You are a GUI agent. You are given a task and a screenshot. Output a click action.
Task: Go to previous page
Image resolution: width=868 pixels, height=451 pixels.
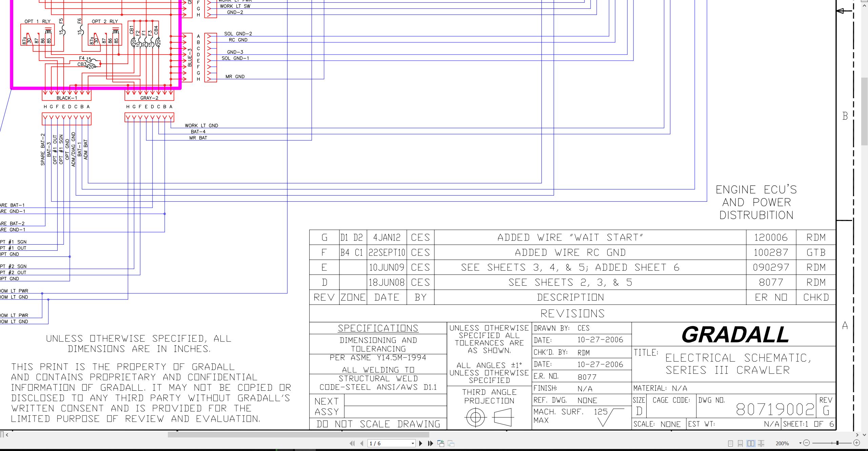click(x=362, y=443)
